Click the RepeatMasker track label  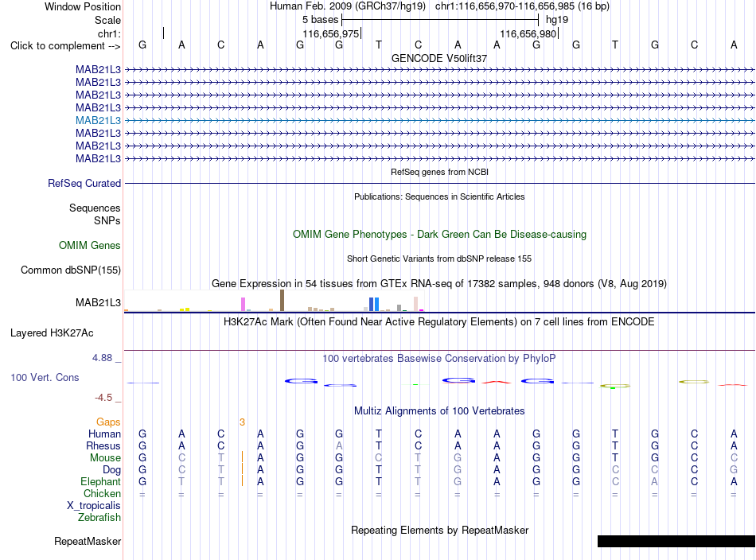(x=88, y=541)
